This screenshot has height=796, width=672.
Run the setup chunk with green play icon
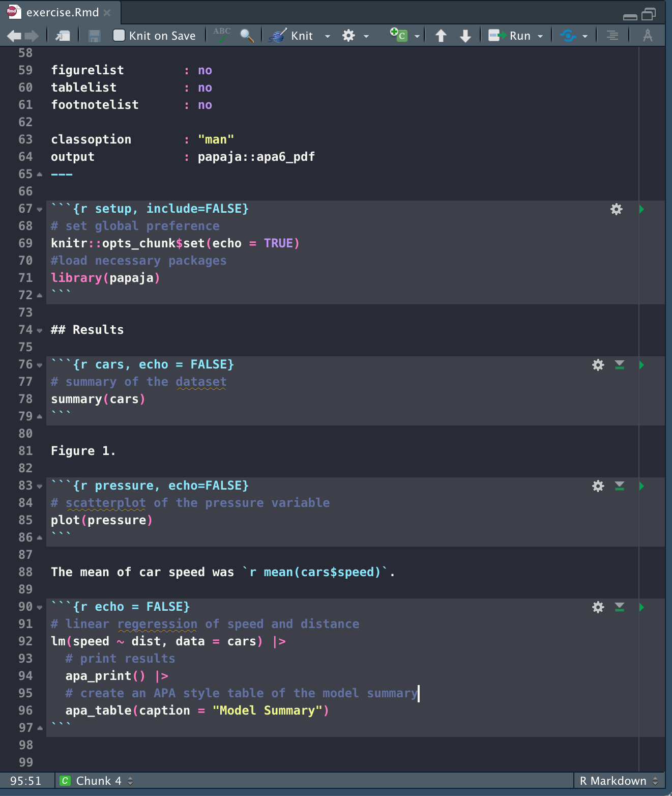point(641,209)
